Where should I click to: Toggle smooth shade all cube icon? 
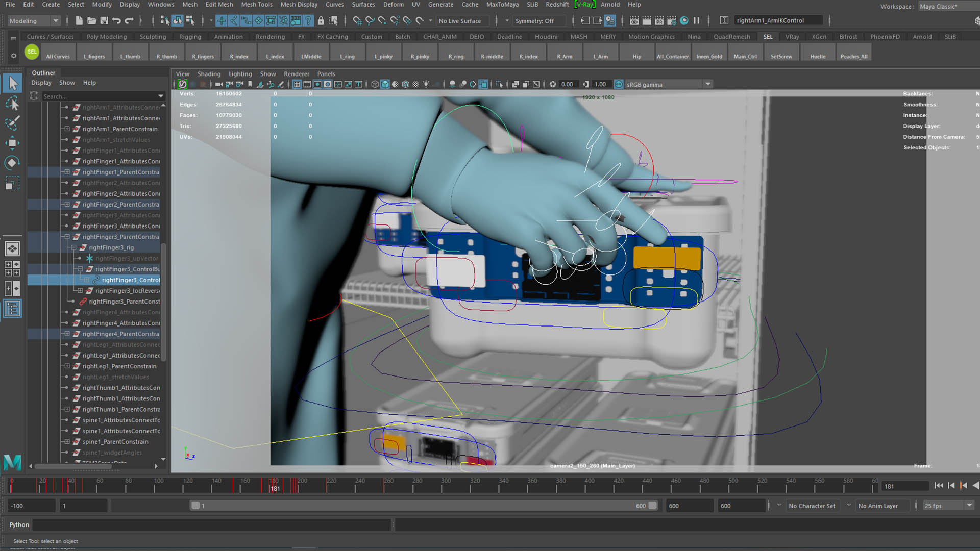(x=385, y=84)
